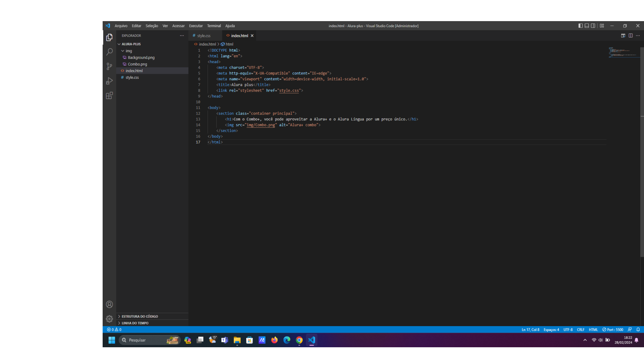The image size is (644, 362).
Task: Open the Ver menu
Action: [165, 26]
